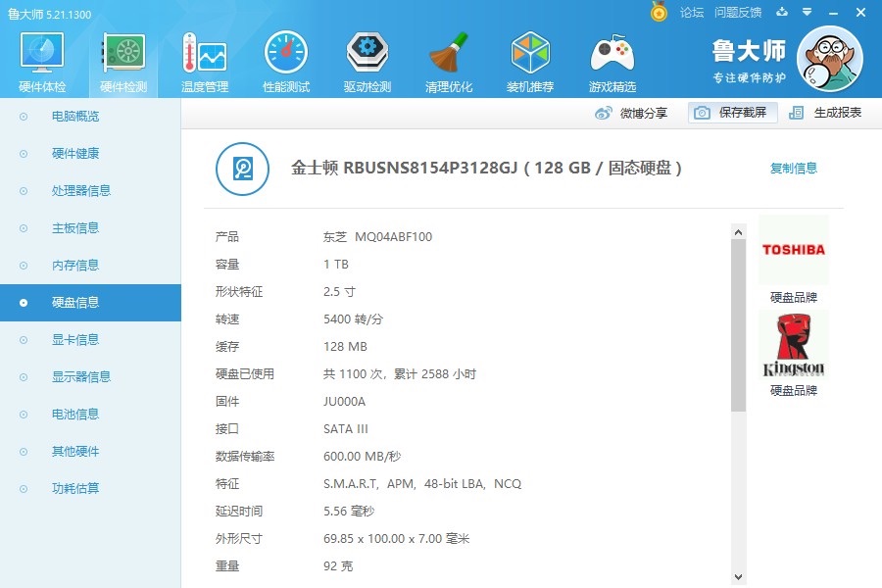Click capacity value 1 TB
The width and height of the screenshot is (882, 588).
coord(336,265)
